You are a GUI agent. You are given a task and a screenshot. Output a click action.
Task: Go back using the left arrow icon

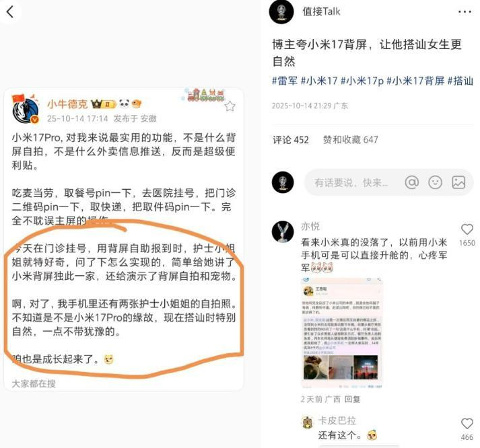click(x=10, y=12)
